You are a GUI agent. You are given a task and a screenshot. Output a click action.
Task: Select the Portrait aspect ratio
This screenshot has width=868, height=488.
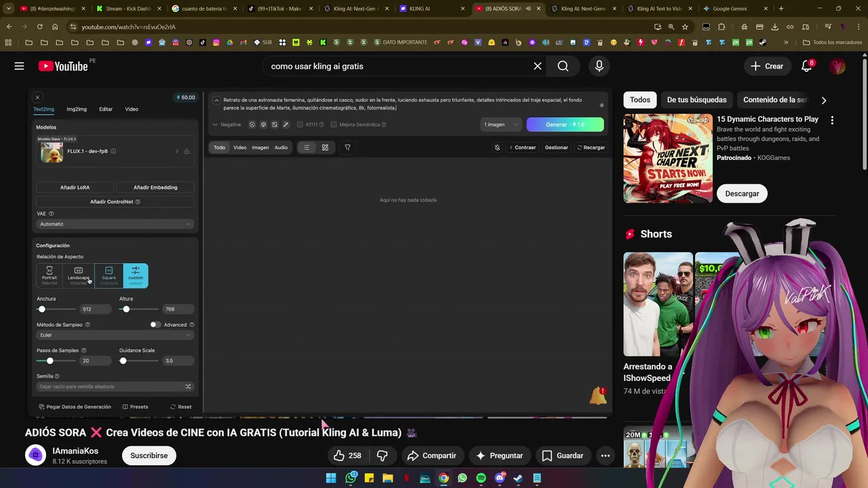[50, 275]
